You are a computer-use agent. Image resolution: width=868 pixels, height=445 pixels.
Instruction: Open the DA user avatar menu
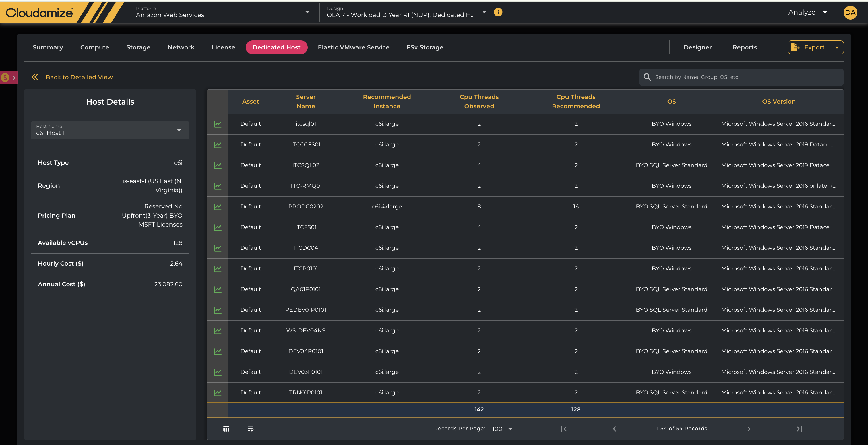click(850, 13)
